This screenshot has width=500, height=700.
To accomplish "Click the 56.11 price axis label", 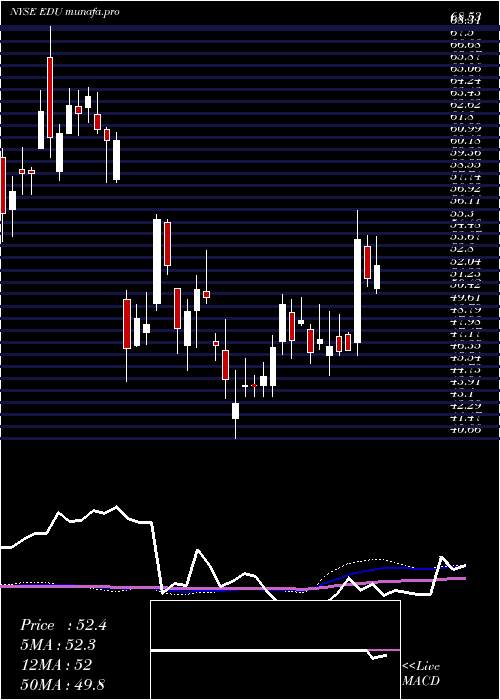I will point(466,201).
